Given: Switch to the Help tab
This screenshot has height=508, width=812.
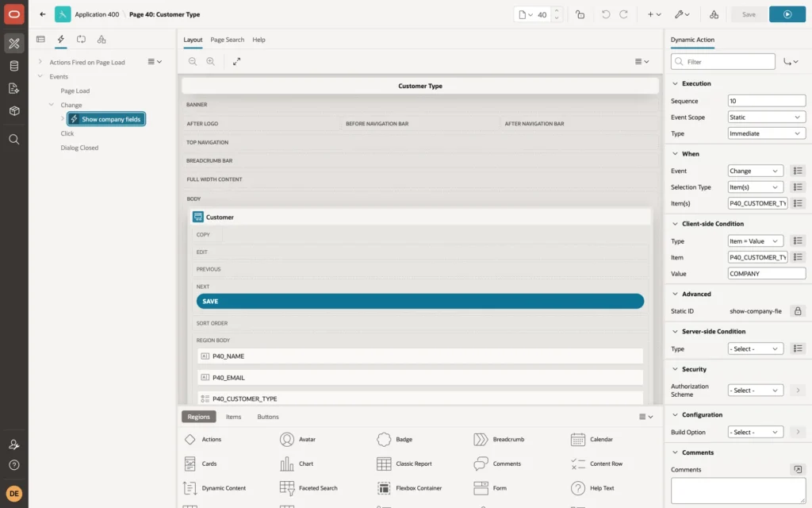Looking at the screenshot, I should pyautogui.click(x=259, y=40).
